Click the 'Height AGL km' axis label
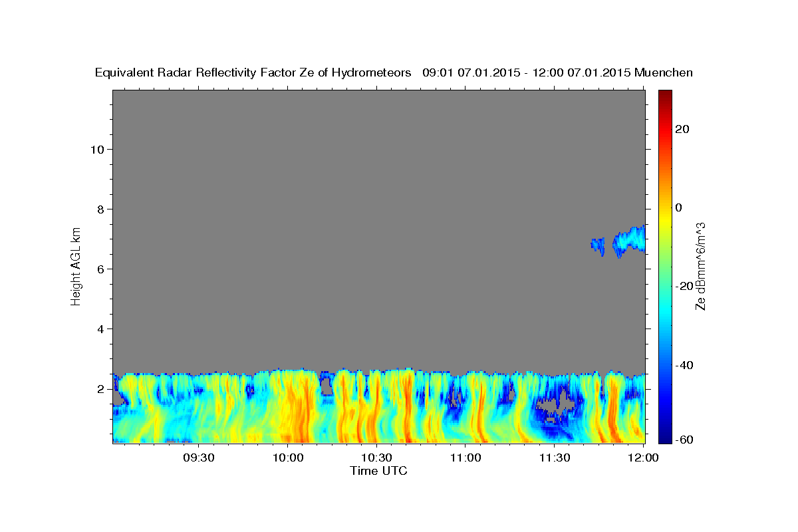Viewport: 798px width, 532px height. 76,265
